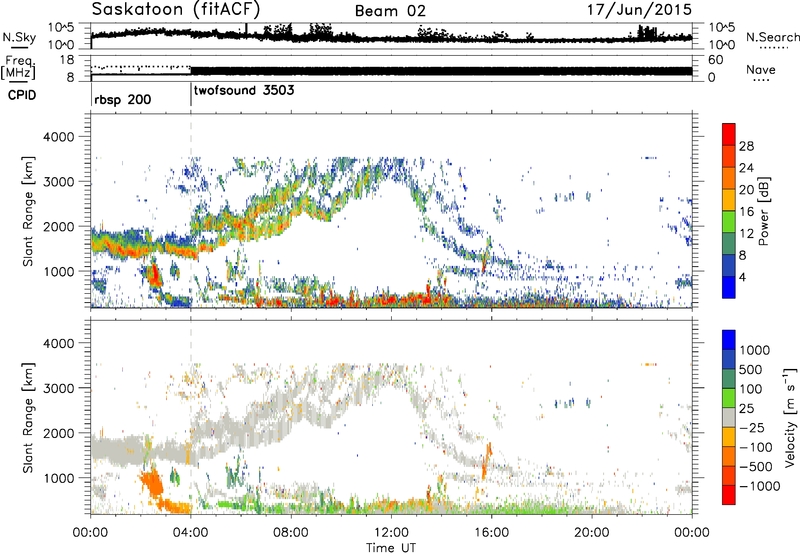Click the 'N.Sky' legend label
Screen dimensions: 800x554
tap(19, 37)
